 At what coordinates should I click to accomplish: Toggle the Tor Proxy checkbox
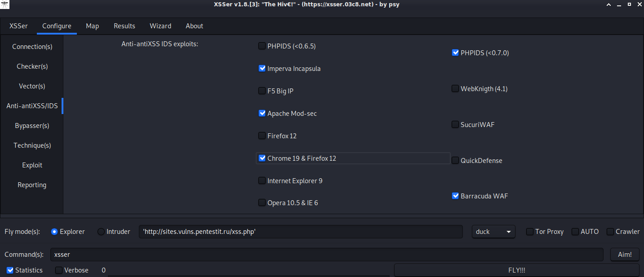(x=530, y=232)
